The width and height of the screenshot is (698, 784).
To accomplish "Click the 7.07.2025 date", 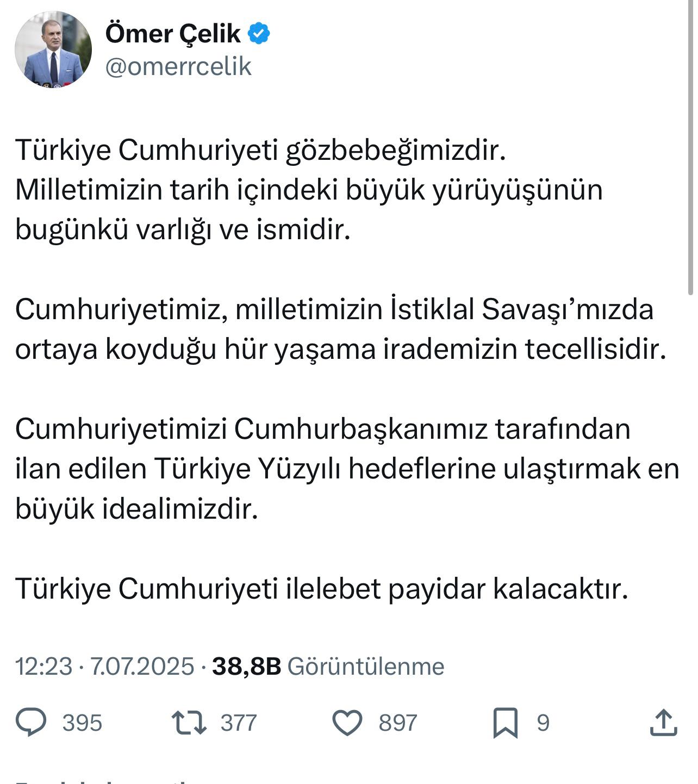I will (x=142, y=667).
